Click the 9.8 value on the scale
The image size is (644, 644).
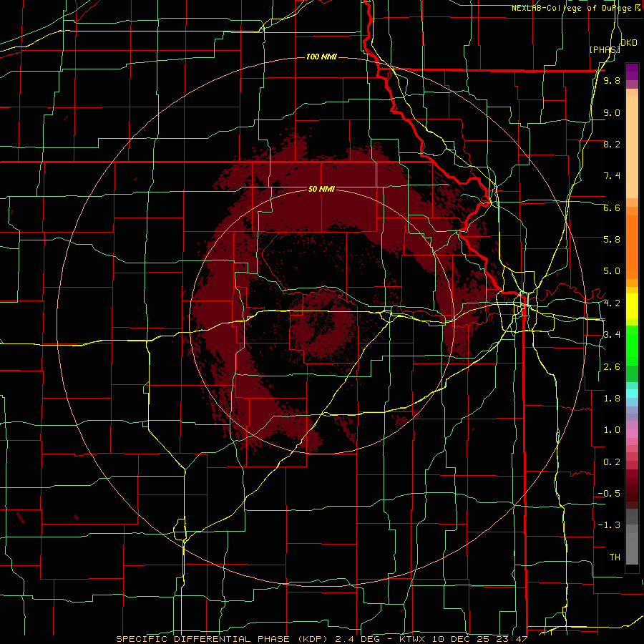point(612,80)
